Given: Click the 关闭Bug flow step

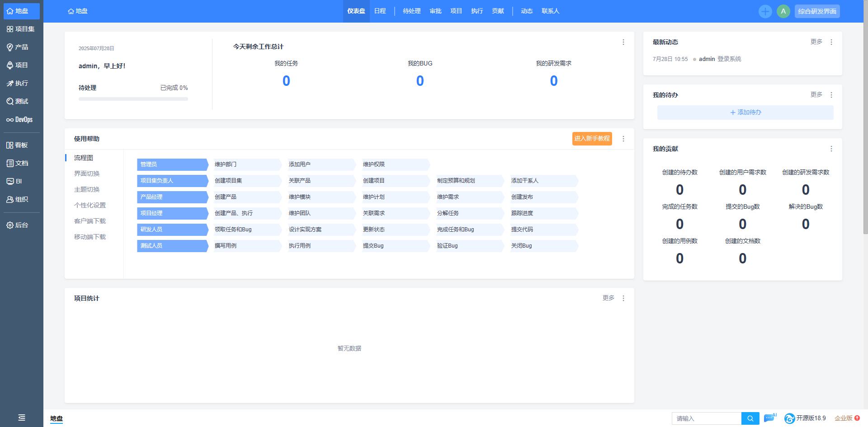Looking at the screenshot, I should 544,246.
